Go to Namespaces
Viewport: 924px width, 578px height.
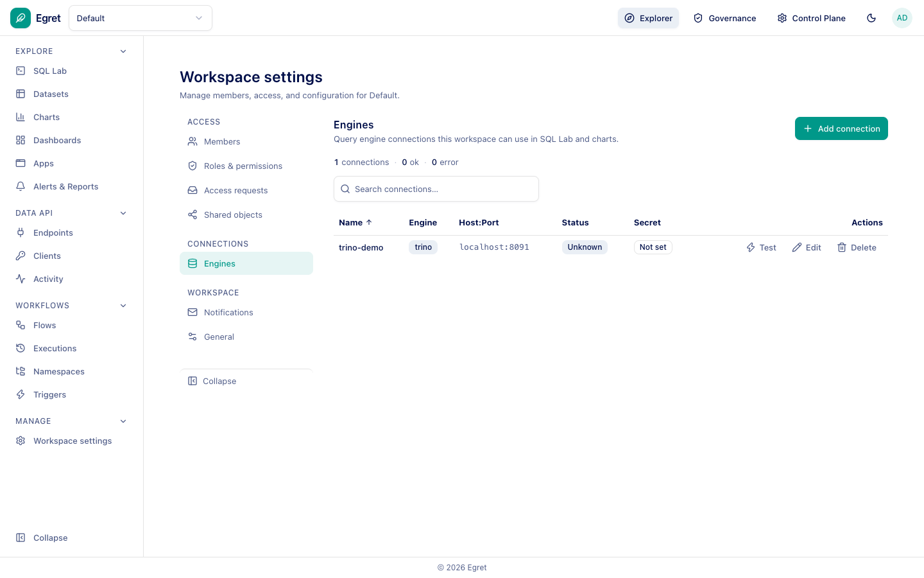[71, 371]
